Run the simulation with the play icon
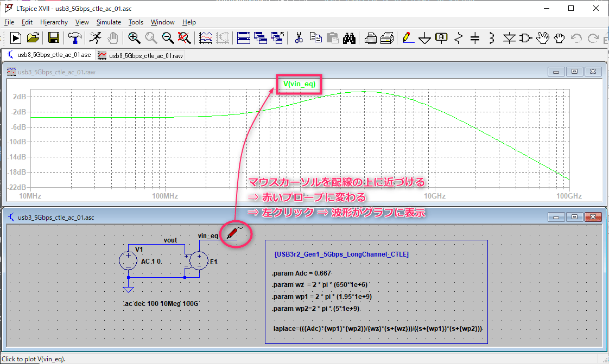The height and width of the screenshot is (364, 609). coord(16,38)
